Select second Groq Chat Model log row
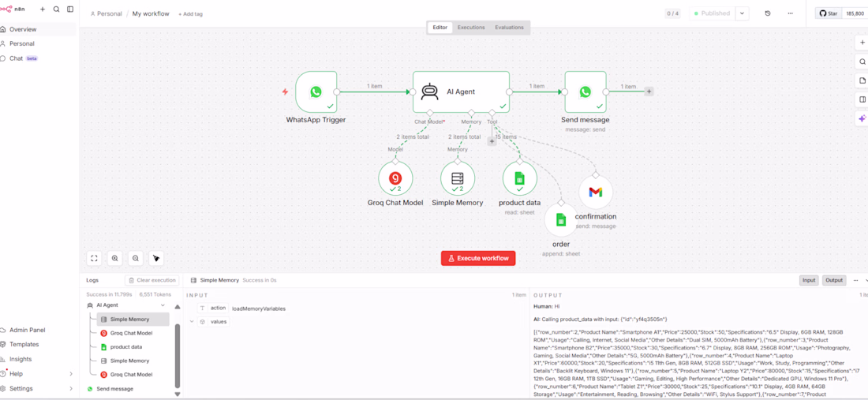The width and height of the screenshot is (868, 400). (x=133, y=375)
